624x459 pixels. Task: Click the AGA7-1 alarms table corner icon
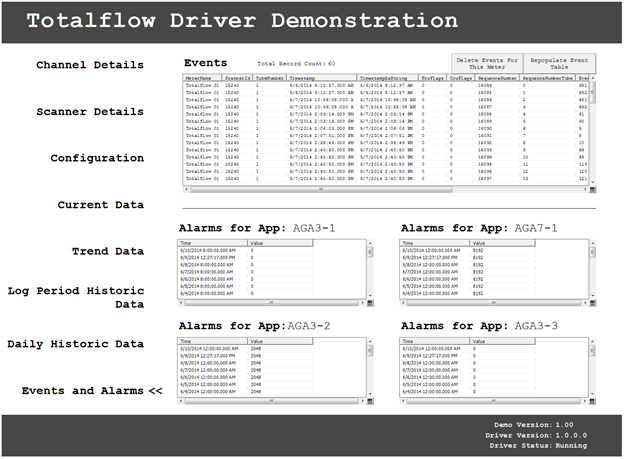tap(592, 303)
